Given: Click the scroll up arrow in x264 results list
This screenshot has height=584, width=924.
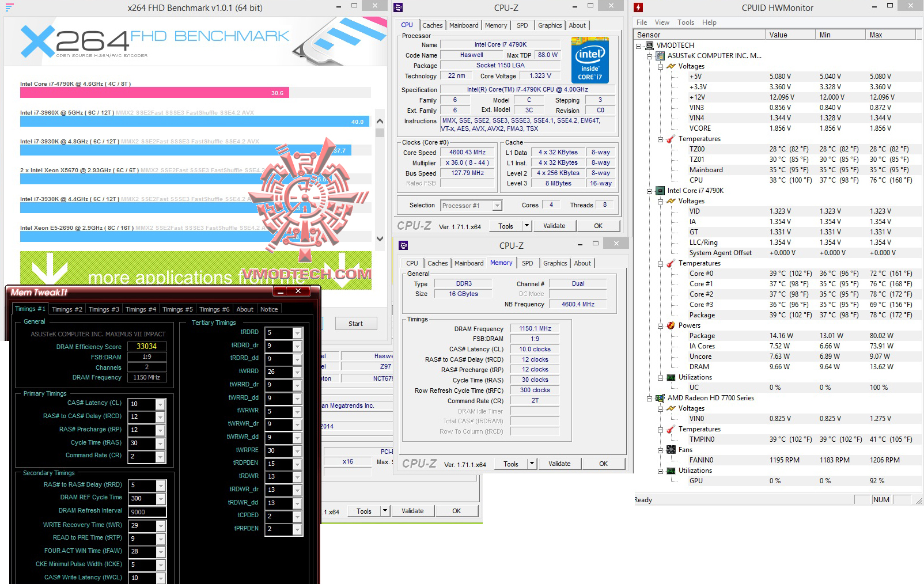Looking at the screenshot, I should point(380,122).
